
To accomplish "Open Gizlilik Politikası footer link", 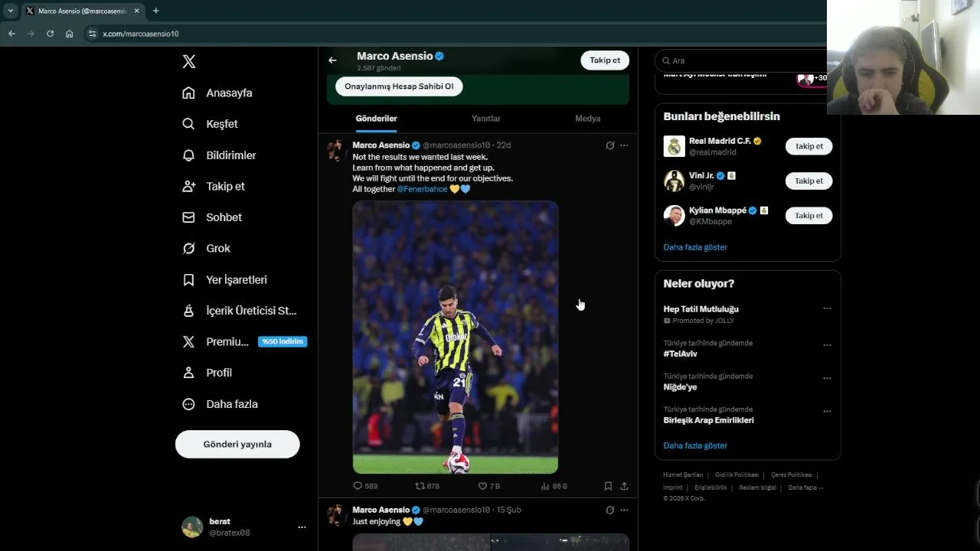I will coord(737,475).
